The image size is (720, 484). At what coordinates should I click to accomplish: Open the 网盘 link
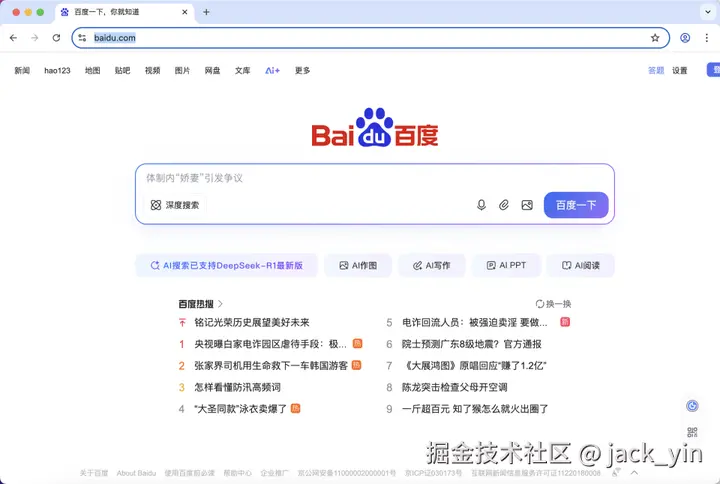(213, 70)
